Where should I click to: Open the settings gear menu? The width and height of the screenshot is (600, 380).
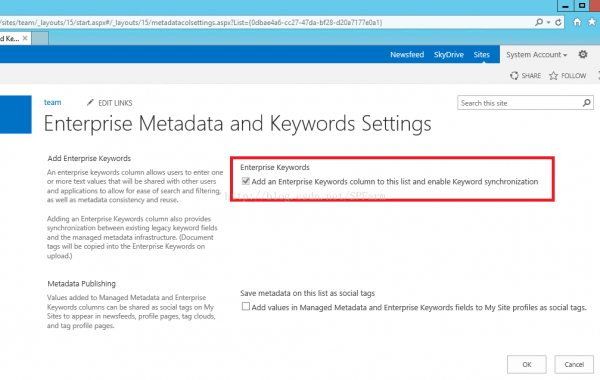[583, 54]
